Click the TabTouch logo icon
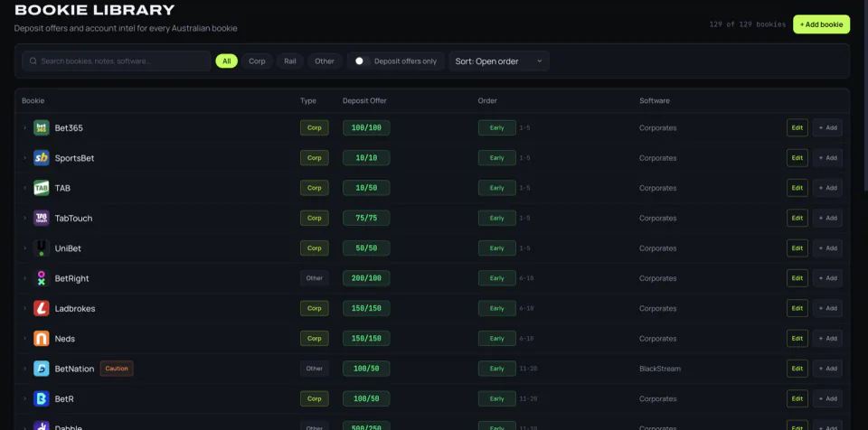 click(42, 218)
